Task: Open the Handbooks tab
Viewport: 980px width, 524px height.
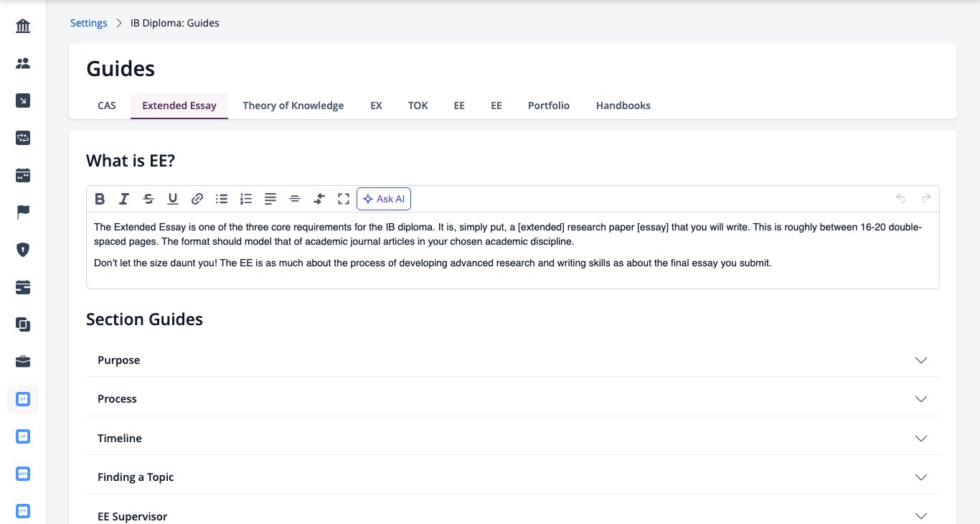Action: (623, 106)
